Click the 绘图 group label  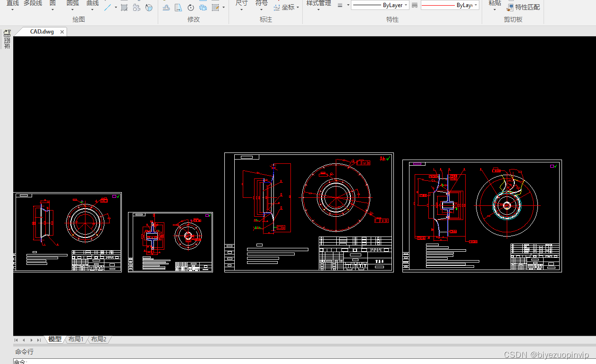point(79,20)
